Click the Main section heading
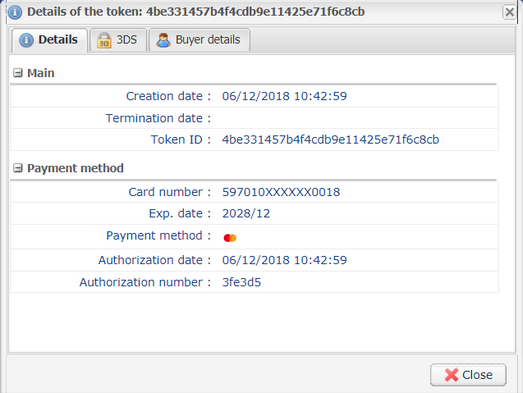The width and height of the screenshot is (523, 393). point(41,73)
